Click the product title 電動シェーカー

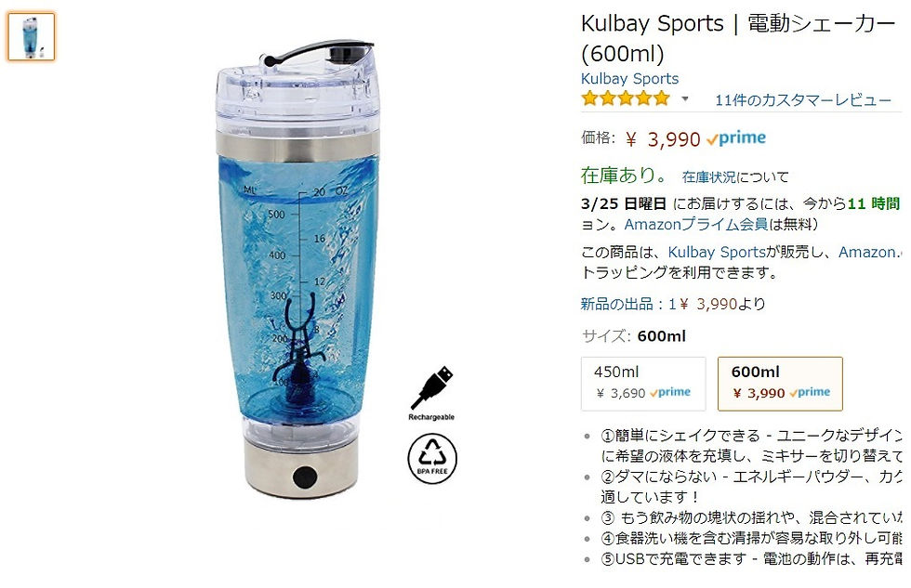(821, 24)
